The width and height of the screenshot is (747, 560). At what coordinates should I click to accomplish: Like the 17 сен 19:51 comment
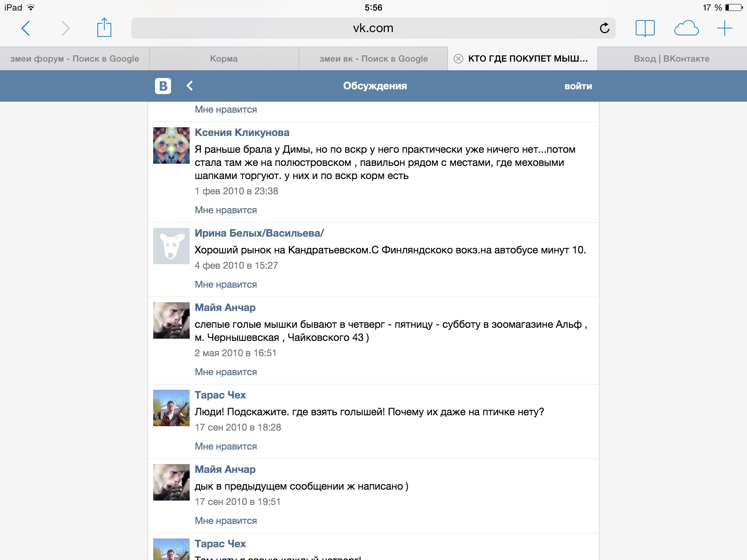(226, 521)
